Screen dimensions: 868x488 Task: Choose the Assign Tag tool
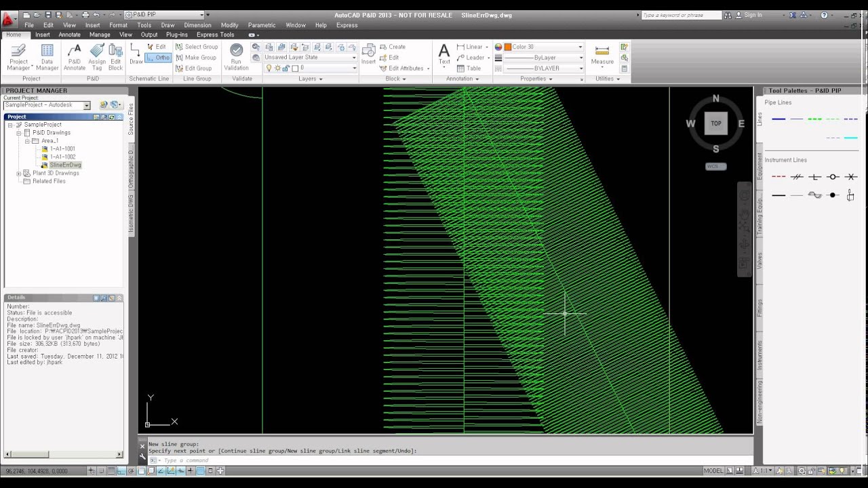click(97, 57)
